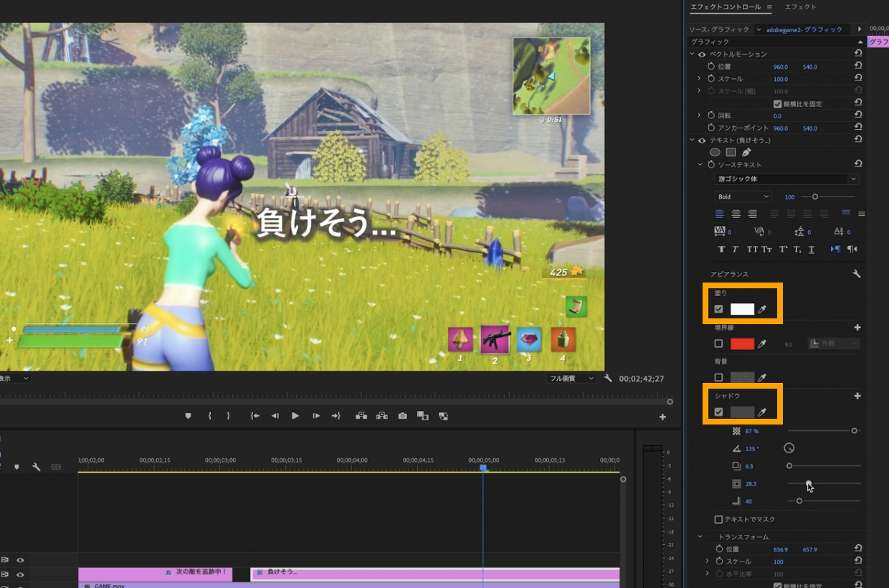Add another stroke with 境界線 plus icon

[857, 327]
